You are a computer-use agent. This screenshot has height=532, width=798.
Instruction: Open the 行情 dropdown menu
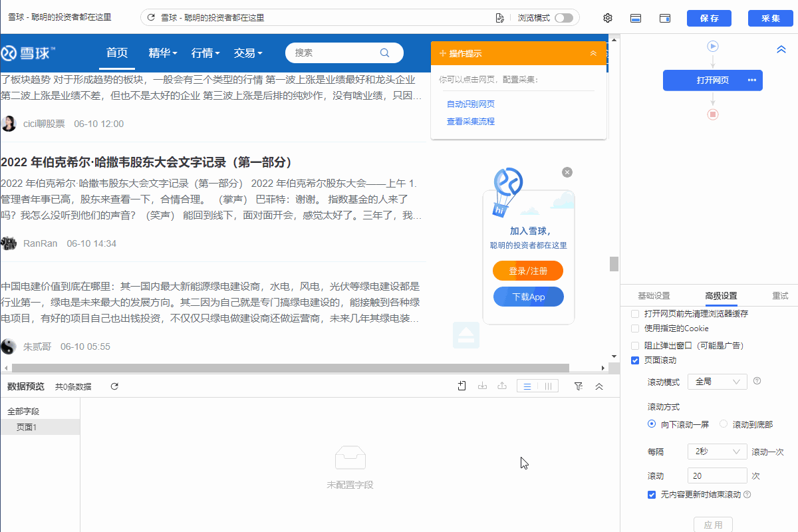pos(205,53)
